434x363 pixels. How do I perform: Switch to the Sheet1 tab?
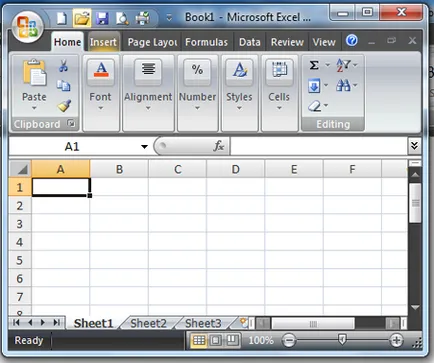click(x=93, y=323)
